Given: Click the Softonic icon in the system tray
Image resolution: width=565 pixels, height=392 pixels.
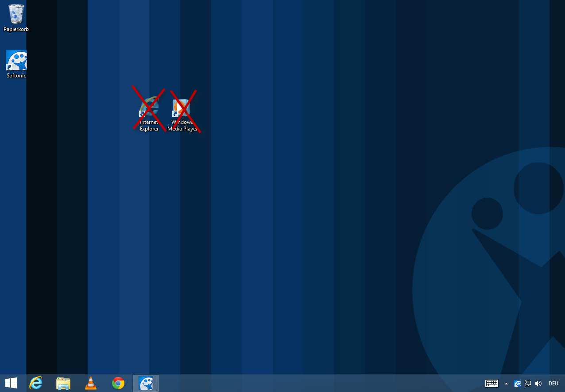Looking at the screenshot, I should [517, 384].
